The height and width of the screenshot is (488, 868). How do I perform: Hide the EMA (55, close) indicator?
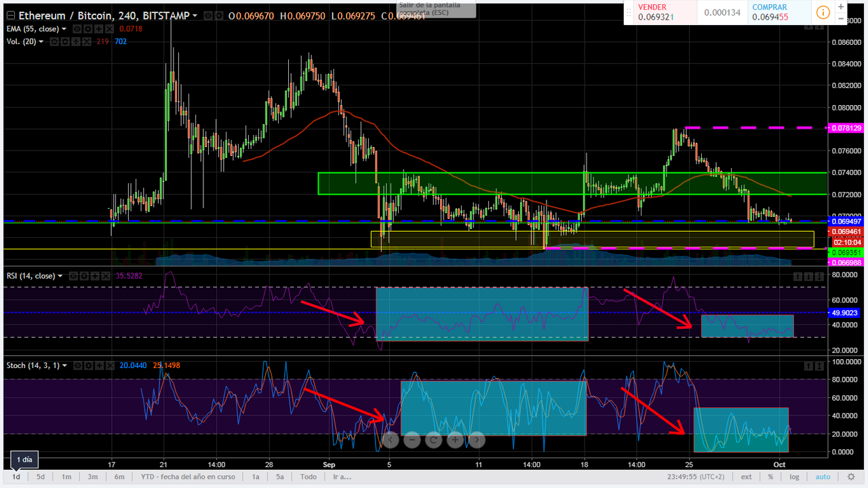77,29
